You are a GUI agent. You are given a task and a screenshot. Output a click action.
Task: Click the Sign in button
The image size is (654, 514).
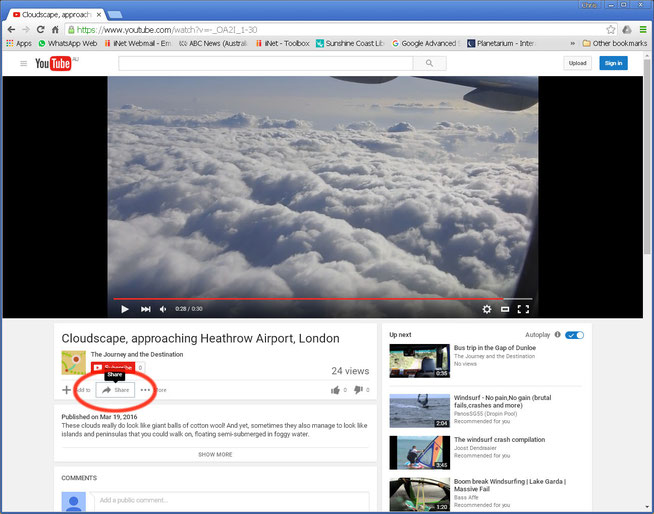613,63
